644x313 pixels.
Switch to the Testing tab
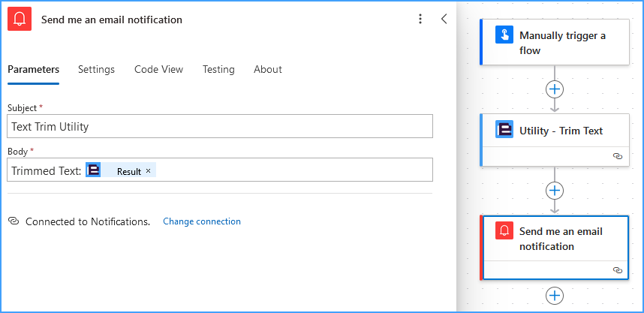[x=218, y=69]
